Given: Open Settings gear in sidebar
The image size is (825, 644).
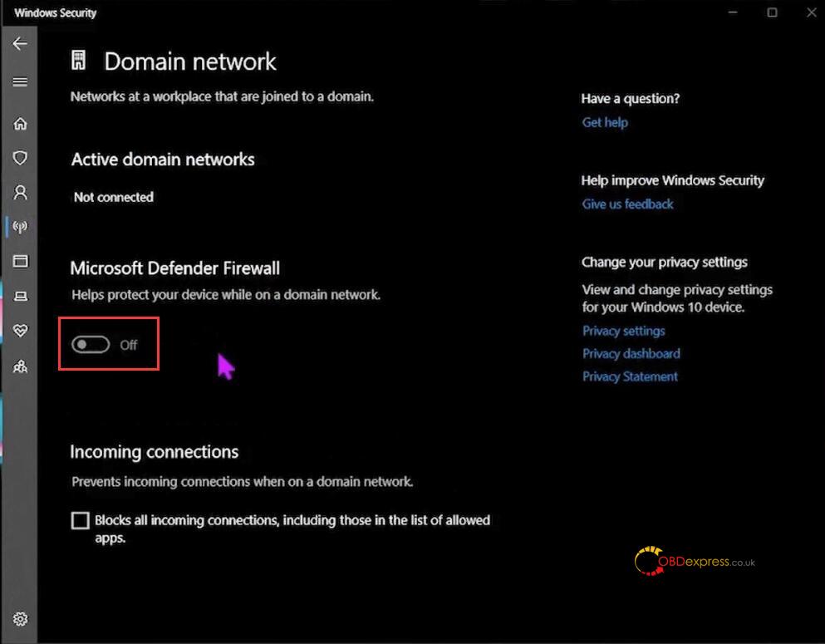Looking at the screenshot, I should pyautogui.click(x=20, y=619).
